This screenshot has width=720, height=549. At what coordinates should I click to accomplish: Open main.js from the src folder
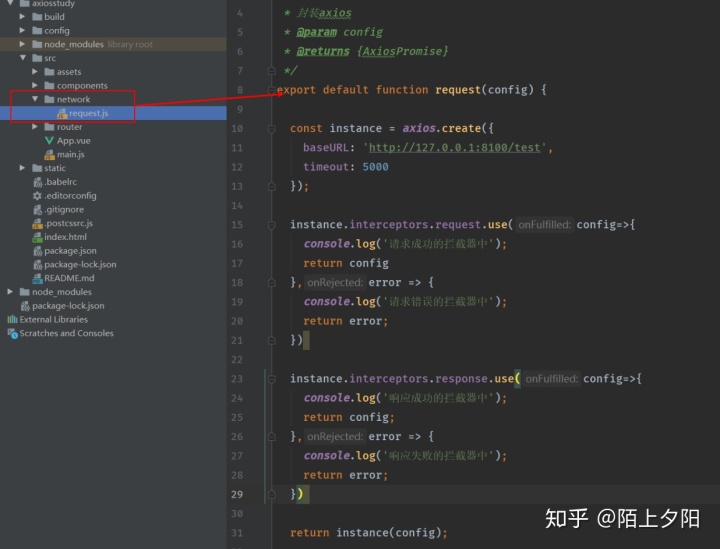(x=70, y=154)
